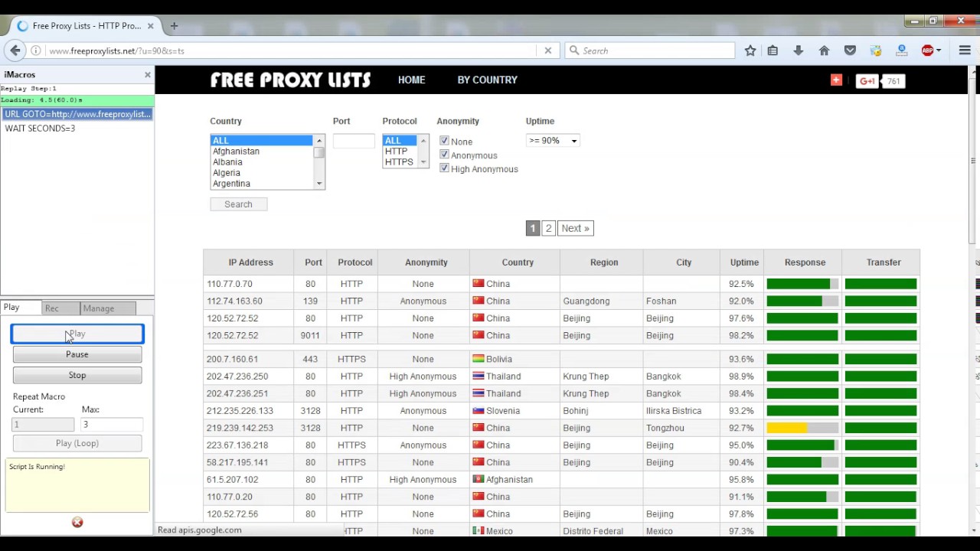Uncheck the Anonymous anonymity checkbox
980x551 pixels.
coord(444,155)
